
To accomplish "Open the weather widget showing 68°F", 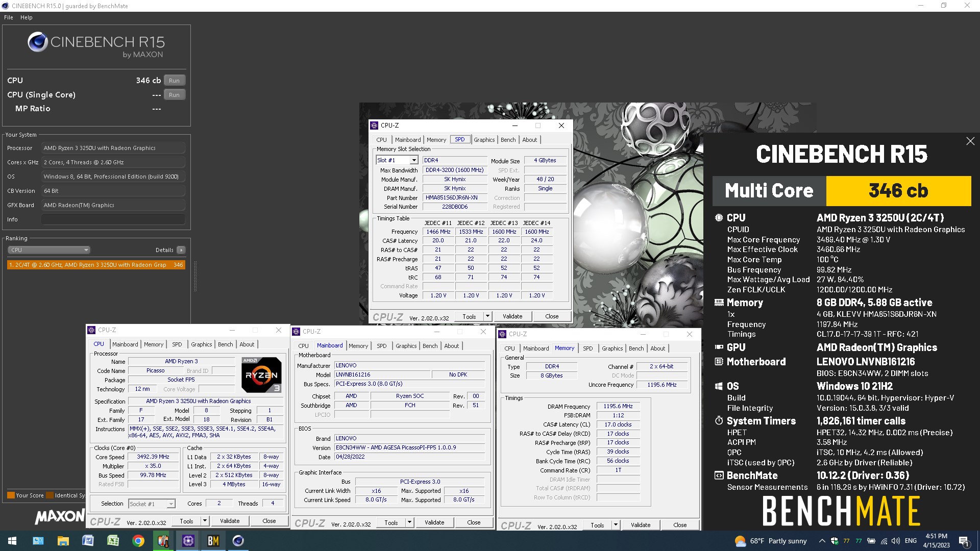I will 771,541.
